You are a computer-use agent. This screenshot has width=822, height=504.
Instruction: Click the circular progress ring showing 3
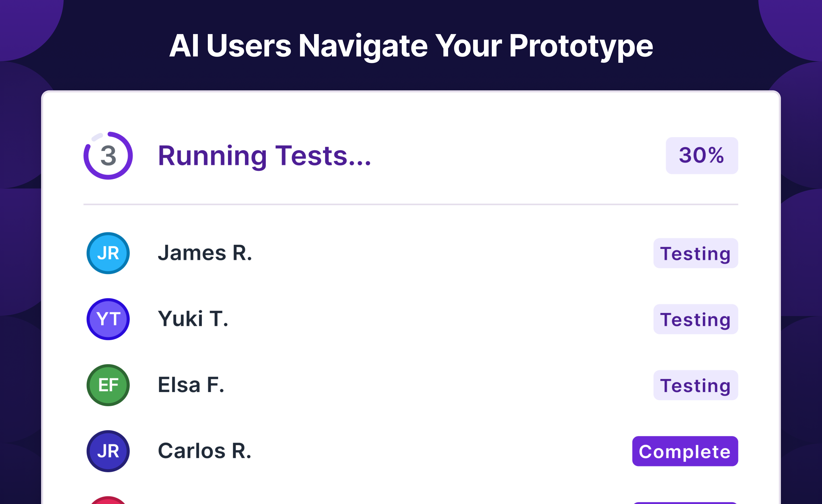tap(108, 155)
